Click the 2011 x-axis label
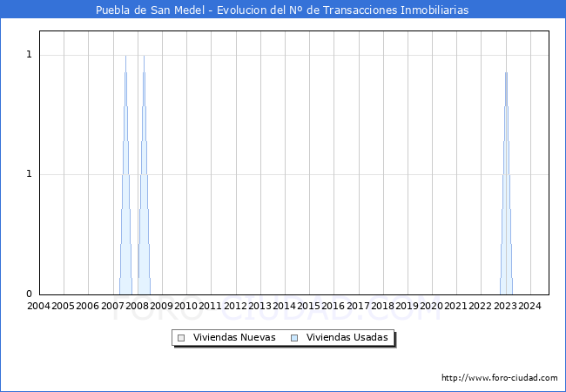Image resolution: width=566 pixels, height=392 pixels. tap(211, 306)
